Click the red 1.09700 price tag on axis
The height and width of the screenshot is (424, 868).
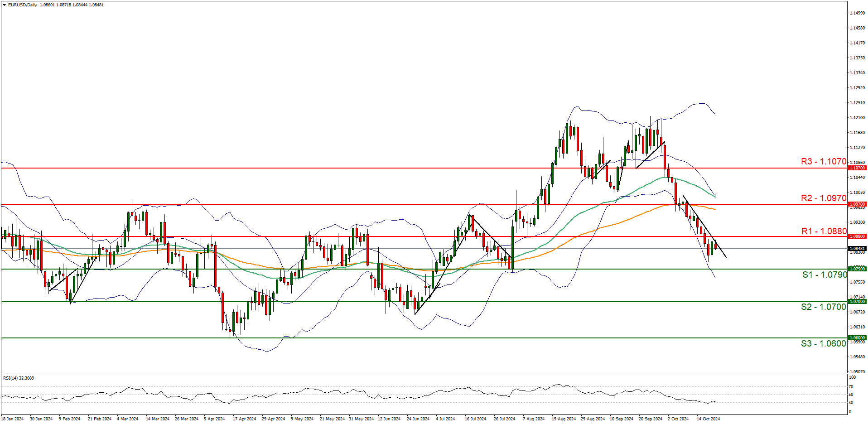pyautogui.click(x=857, y=204)
